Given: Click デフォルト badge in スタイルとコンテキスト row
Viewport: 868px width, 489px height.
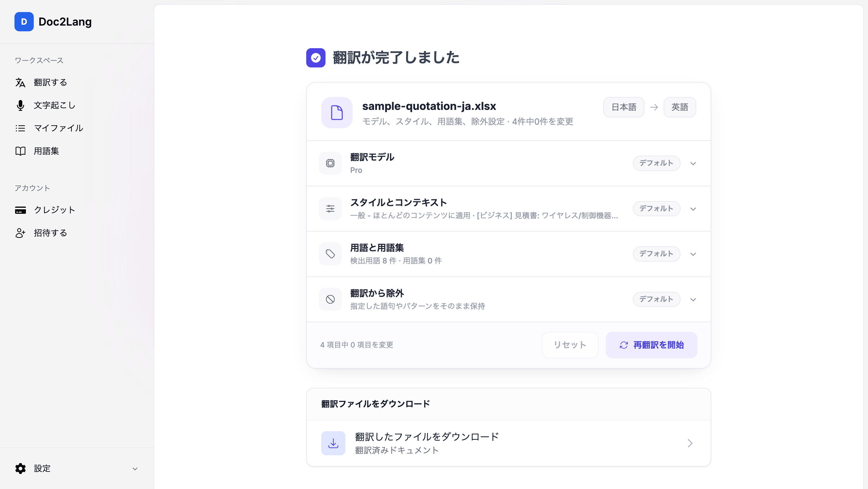Looking at the screenshot, I should pyautogui.click(x=656, y=209).
